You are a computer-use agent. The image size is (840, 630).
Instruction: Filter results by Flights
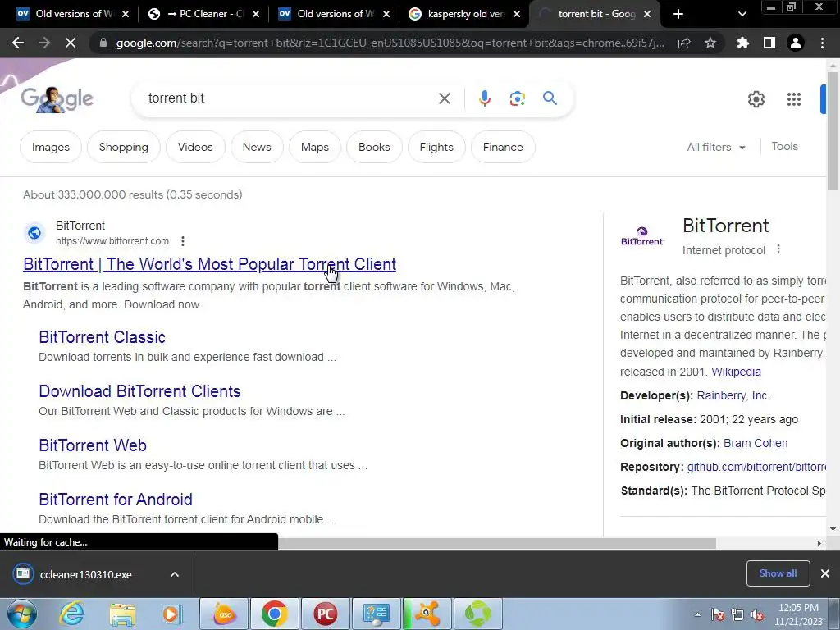click(x=436, y=147)
